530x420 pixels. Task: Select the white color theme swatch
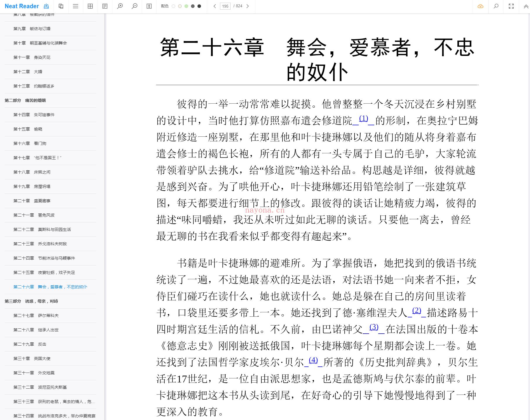pyautogui.click(x=173, y=6)
